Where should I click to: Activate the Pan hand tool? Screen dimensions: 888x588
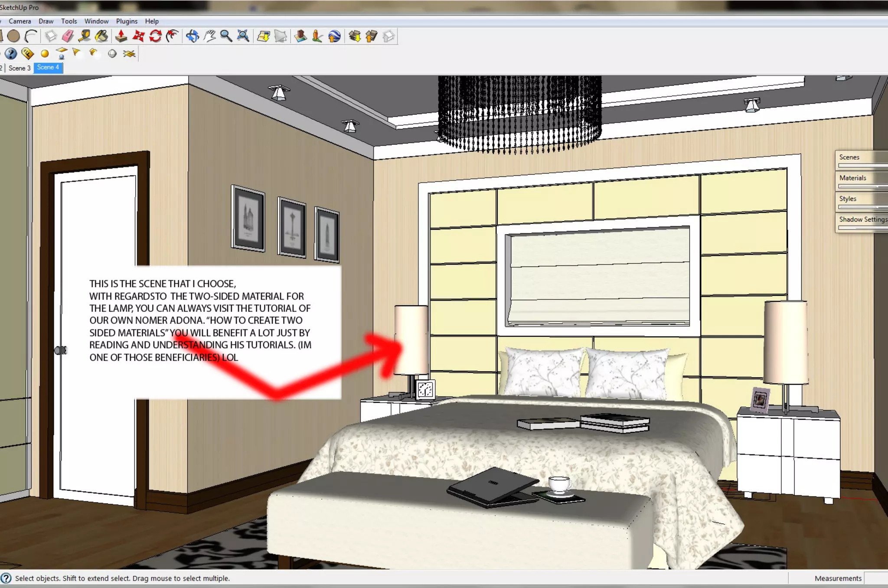(210, 36)
